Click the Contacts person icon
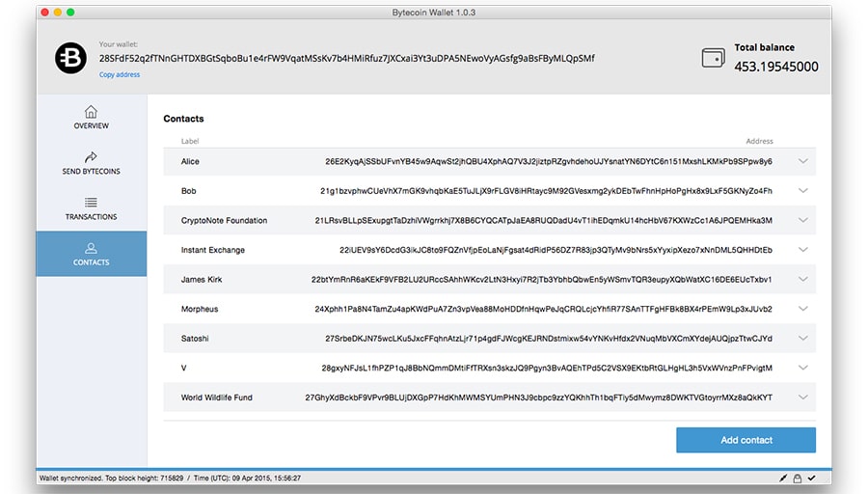Viewport: 868px width, 494px height. pyautogui.click(x=92, y=248)
